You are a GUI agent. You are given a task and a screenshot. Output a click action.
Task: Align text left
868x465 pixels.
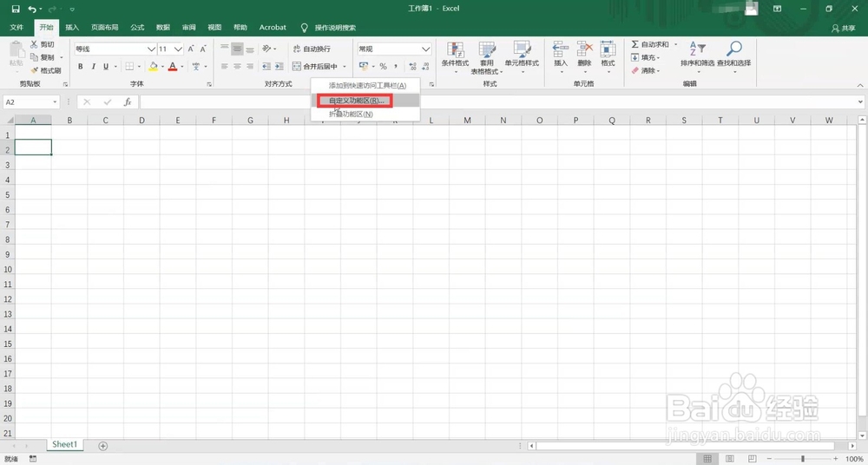point(225,67)
